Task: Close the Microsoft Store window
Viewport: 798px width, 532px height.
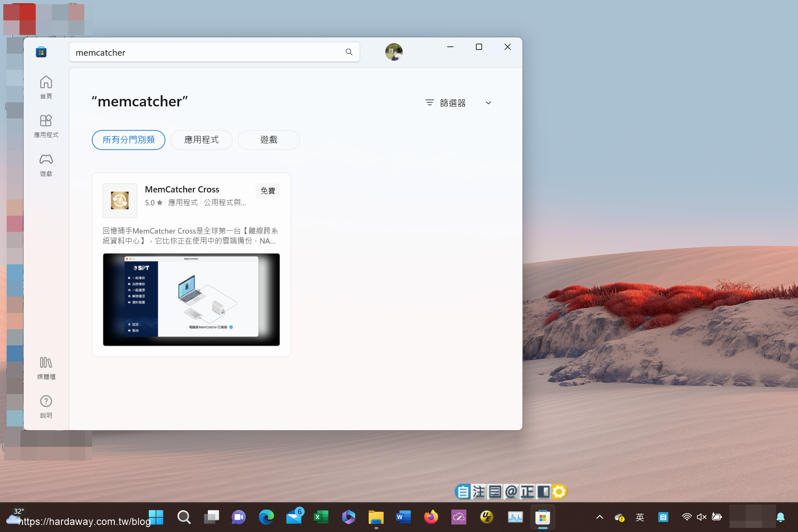Action: [507, 47]
